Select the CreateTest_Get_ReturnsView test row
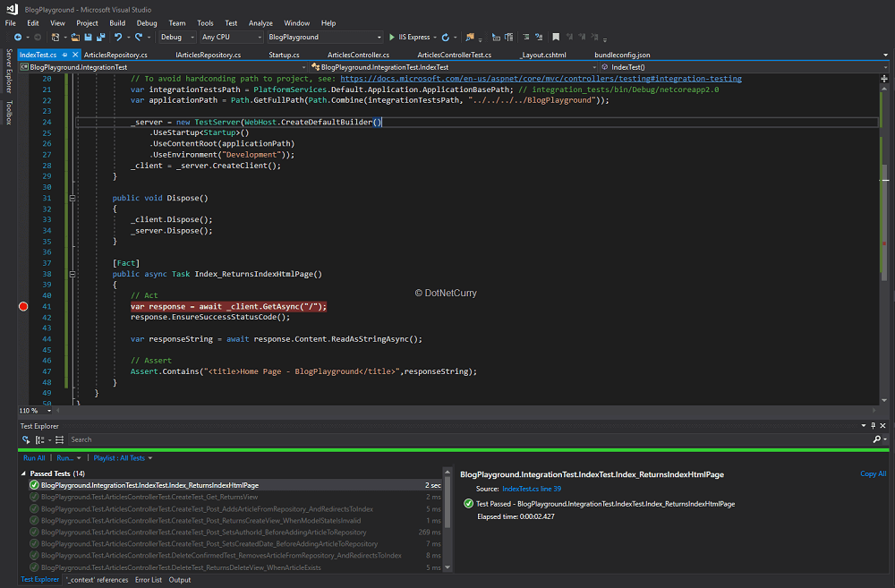The height and width of the screenshot is (588, 895). 235,498
